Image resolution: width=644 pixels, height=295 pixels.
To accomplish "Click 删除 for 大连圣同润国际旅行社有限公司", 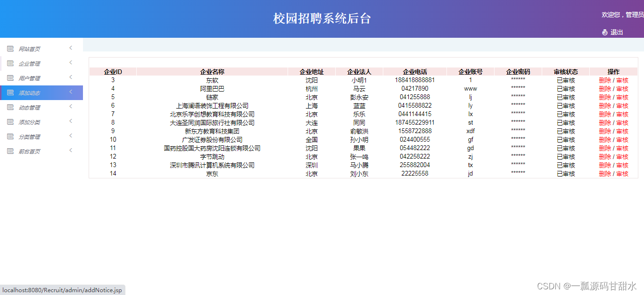I will 605,123.
